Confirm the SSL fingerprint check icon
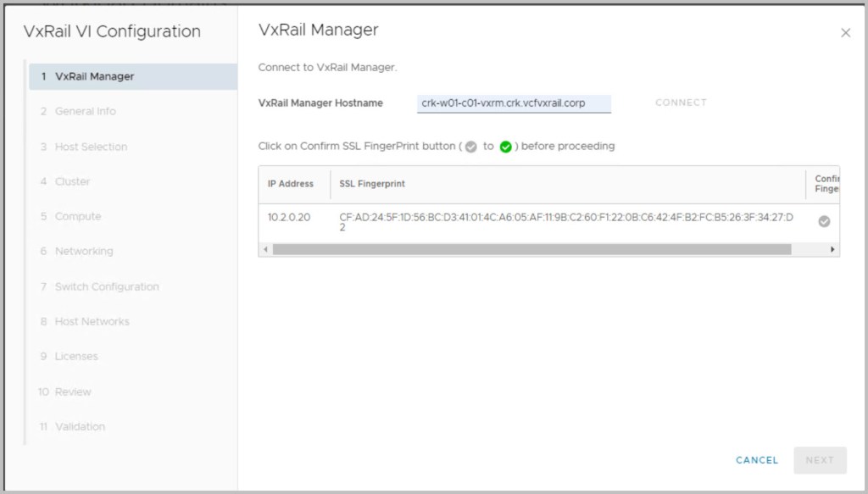Viewport: 868px width, 494px height. click(x=823, y=222)
